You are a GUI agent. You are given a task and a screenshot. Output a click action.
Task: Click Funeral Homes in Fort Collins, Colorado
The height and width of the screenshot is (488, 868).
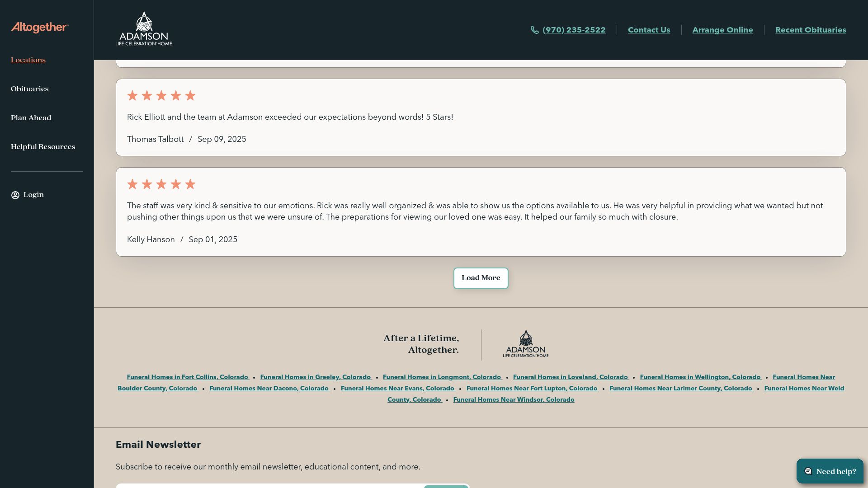point(188,377)
